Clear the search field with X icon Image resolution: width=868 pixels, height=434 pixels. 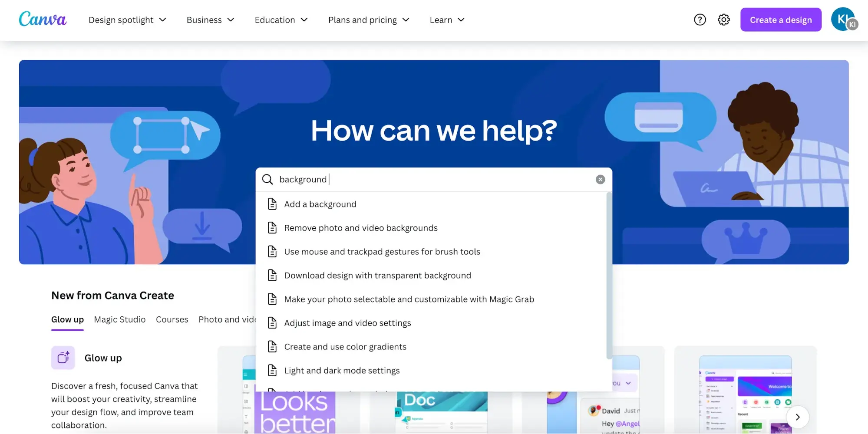click(600, 179)
